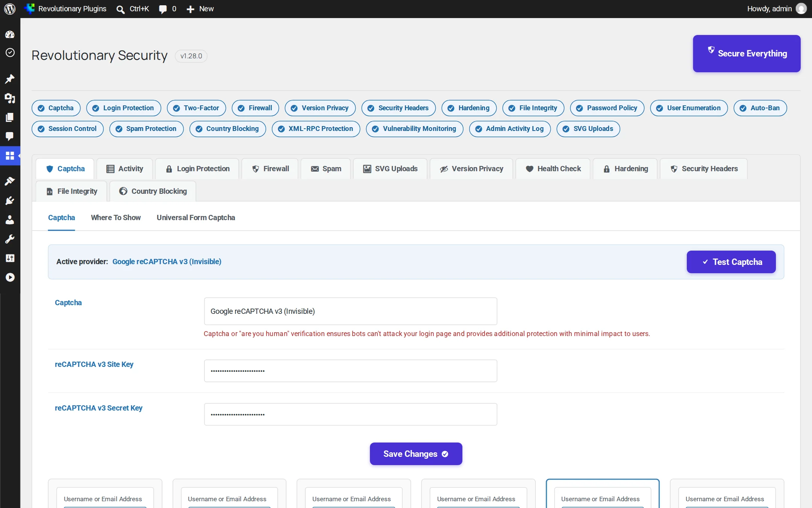
Task: Focus the reCAPTCHA v3 Site Key field
Action: tap(350, 371)
